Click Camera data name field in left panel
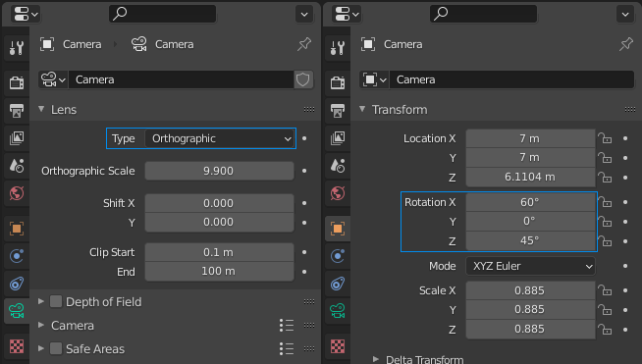 pos(181,79)
